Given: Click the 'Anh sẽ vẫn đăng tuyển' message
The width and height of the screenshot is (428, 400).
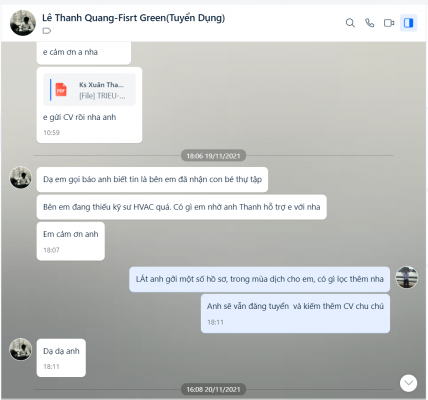Looking at the screenshot, I should (x=295, y=313).
